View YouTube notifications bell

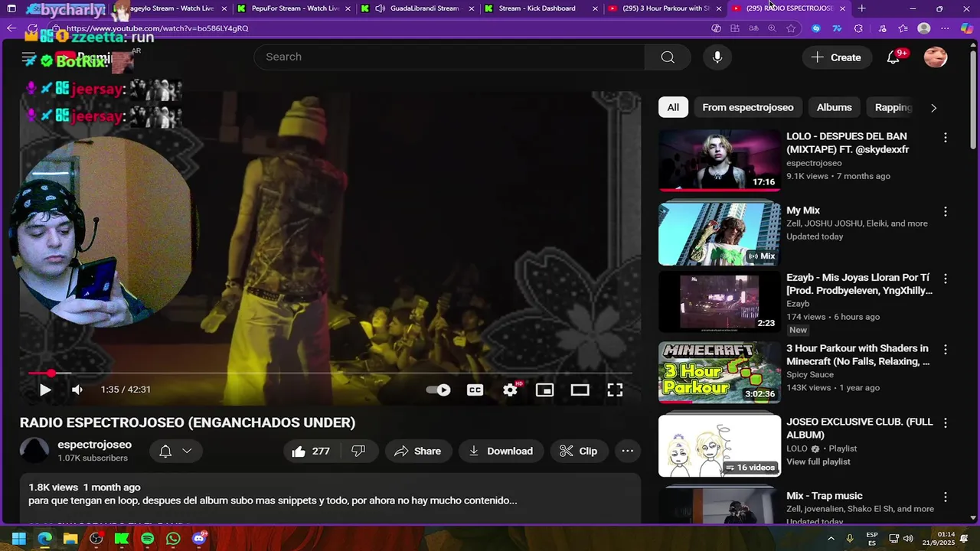(893, 57)
